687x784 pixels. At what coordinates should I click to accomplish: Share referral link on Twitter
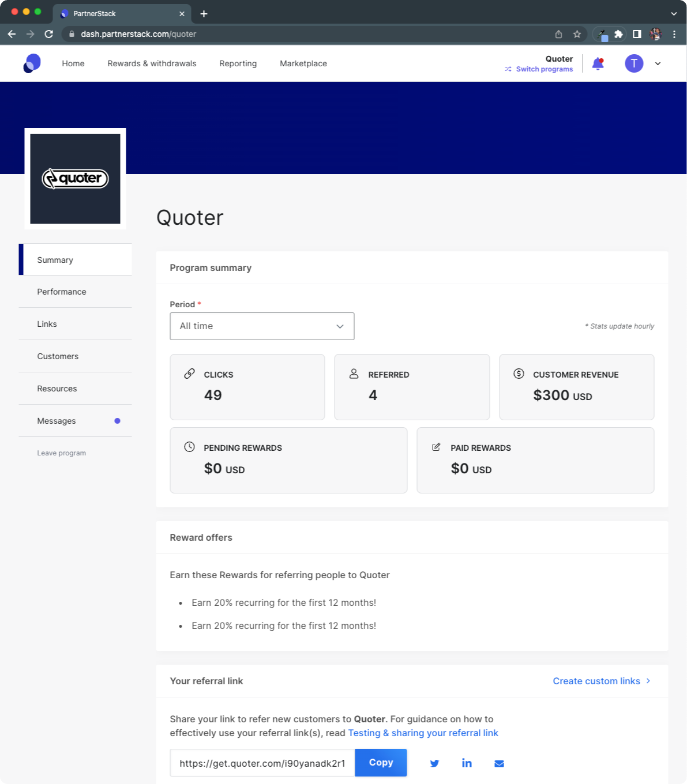434,763
